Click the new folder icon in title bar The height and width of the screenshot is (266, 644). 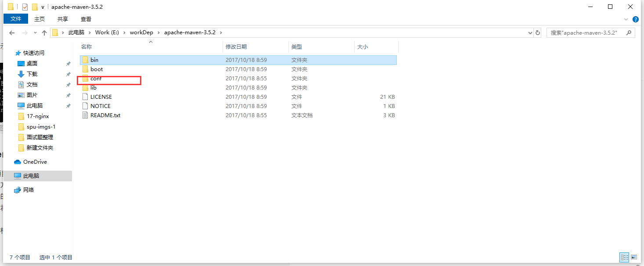pos(35,7)
